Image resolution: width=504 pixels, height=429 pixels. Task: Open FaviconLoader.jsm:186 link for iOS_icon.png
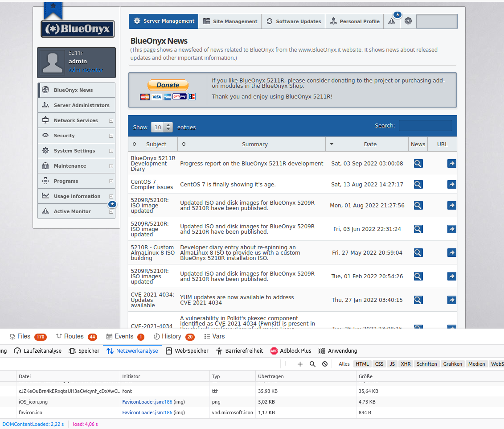147,402
